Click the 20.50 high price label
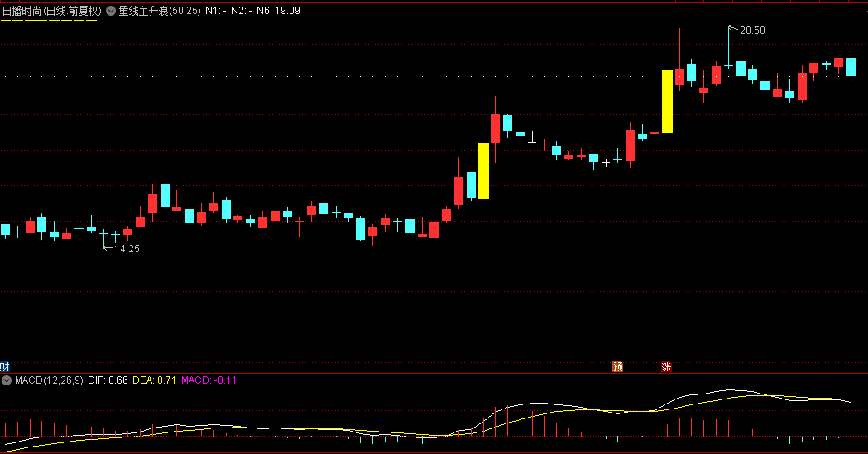This screenshot has width=868, height=454. click(x=752, y=31)
